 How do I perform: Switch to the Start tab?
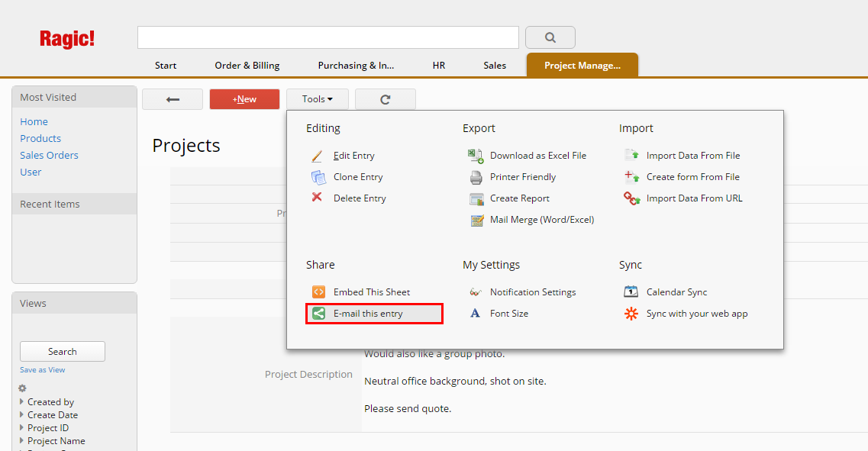(166, 66)
